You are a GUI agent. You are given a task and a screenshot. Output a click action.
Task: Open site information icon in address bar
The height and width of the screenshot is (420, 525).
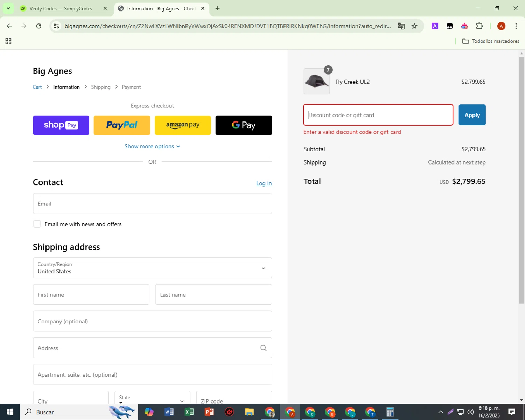click(56, 26)
